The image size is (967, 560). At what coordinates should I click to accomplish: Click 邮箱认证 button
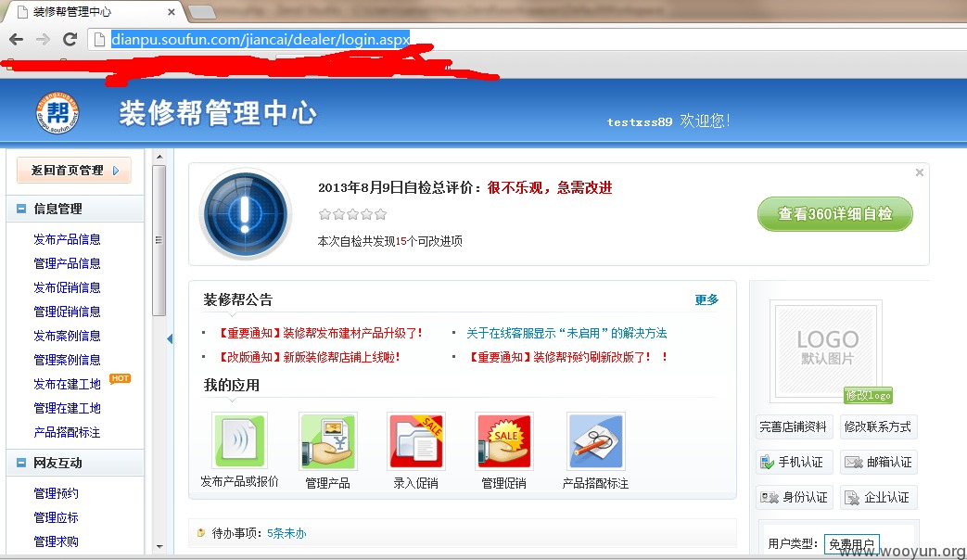coord(878,462)
